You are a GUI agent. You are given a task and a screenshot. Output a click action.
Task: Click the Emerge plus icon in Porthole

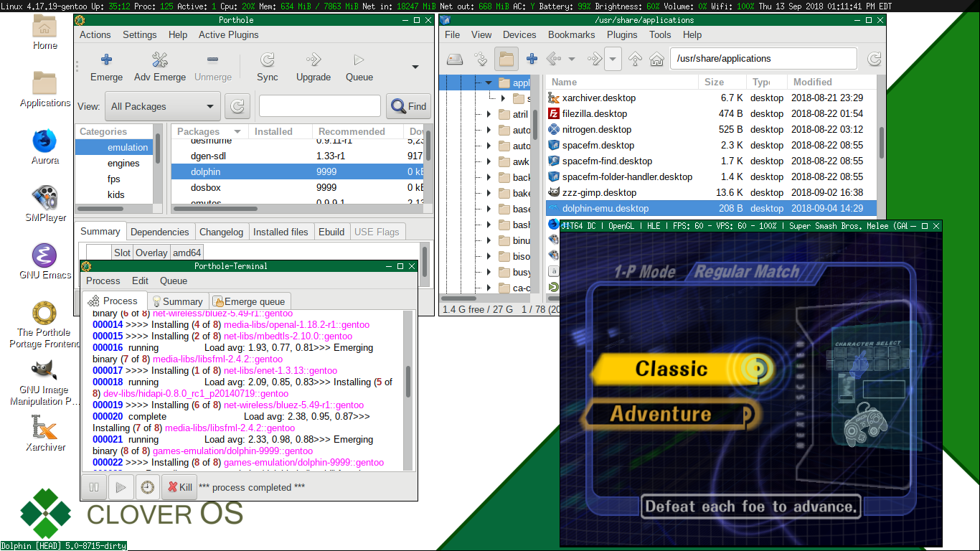(106, 60)
